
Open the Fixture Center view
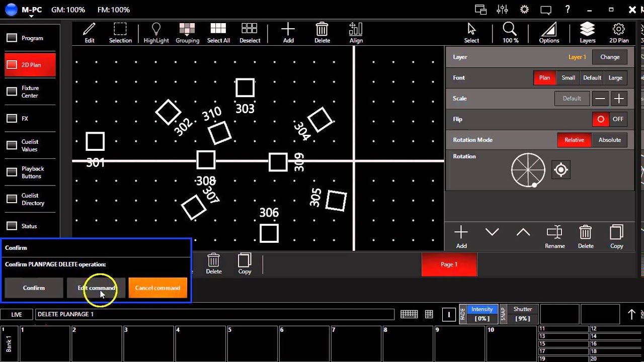(30, 92)
